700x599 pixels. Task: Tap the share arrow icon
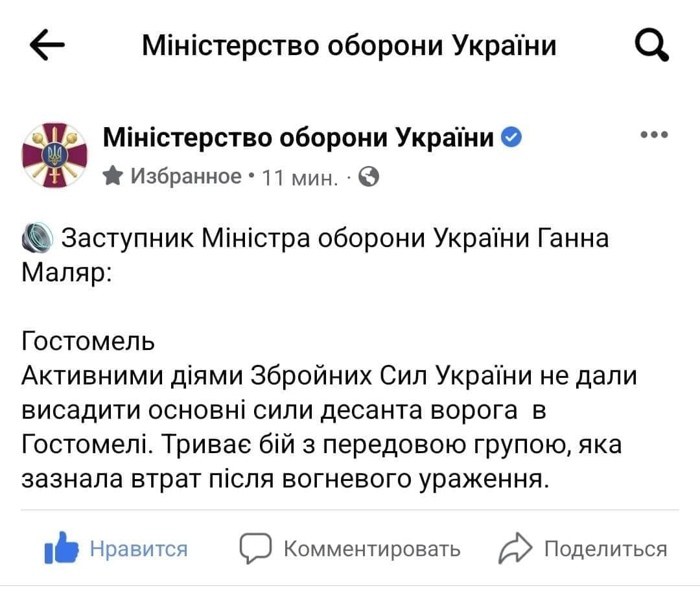point(515,549)
